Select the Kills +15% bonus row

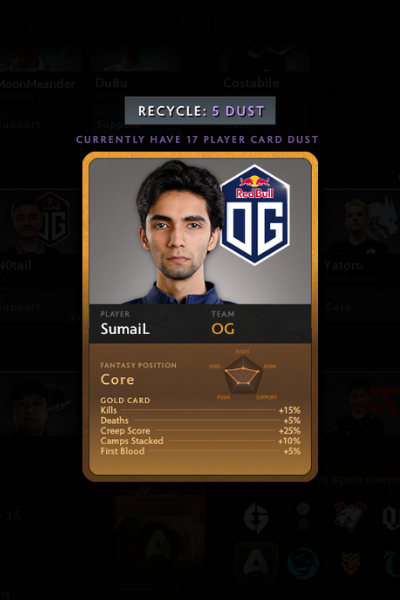200,410
